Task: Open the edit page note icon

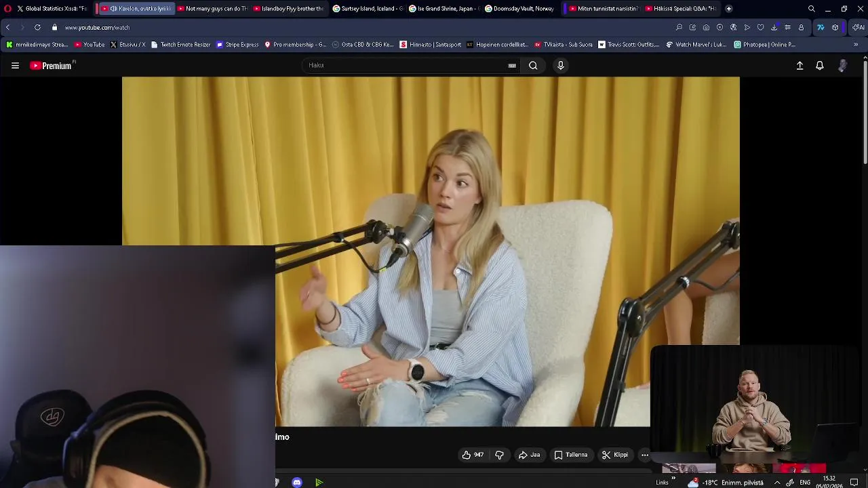Action: [692, 28]
